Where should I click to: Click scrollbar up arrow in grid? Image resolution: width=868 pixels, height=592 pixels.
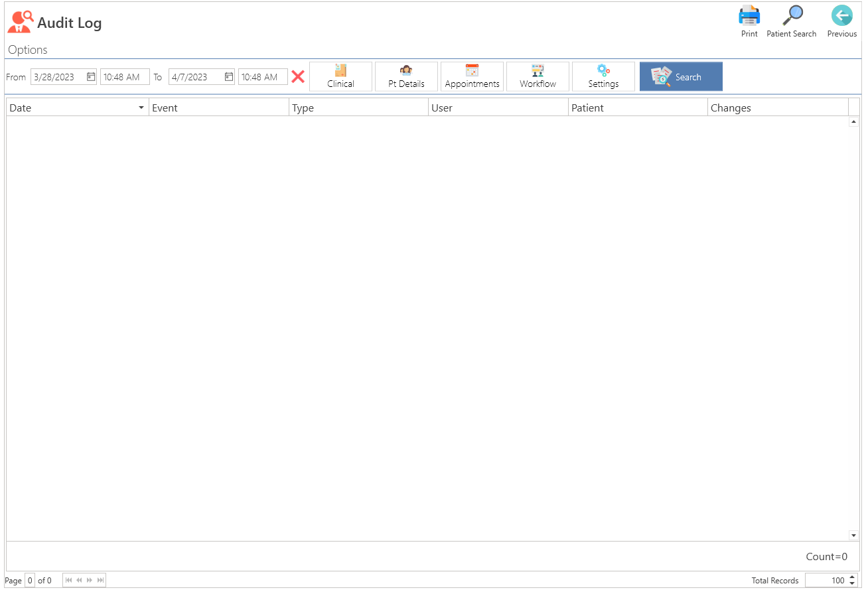(853, 122)
